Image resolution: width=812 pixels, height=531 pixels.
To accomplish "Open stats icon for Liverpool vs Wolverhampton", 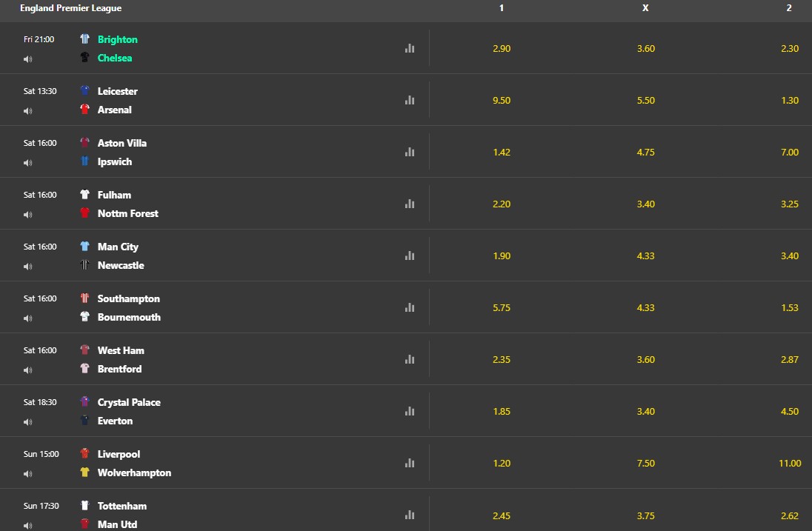I will (410, 463).
